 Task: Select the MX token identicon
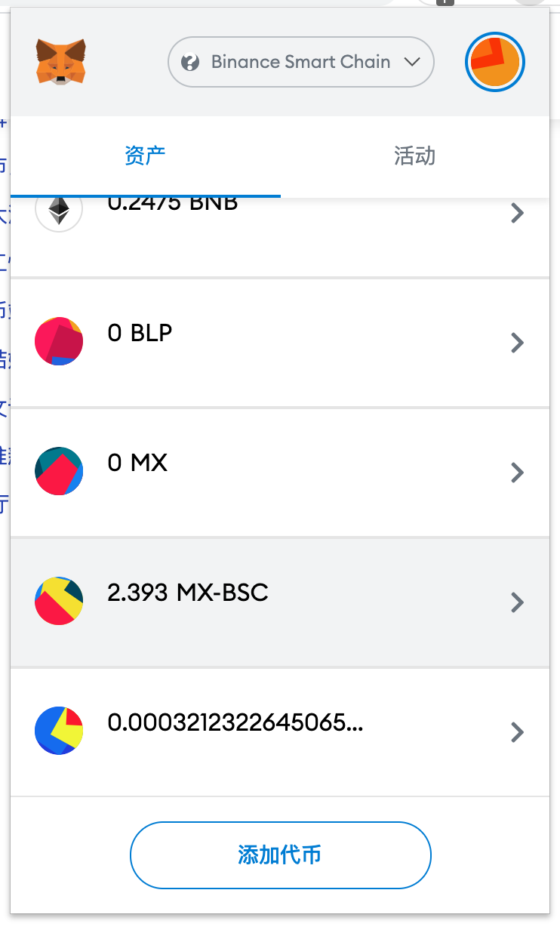click(x=59, y=472)
